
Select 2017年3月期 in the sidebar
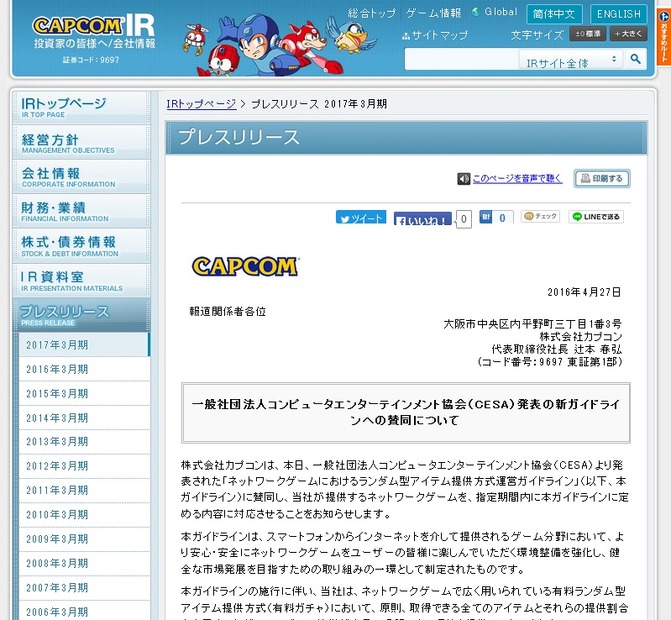click(x=84, y=345)
